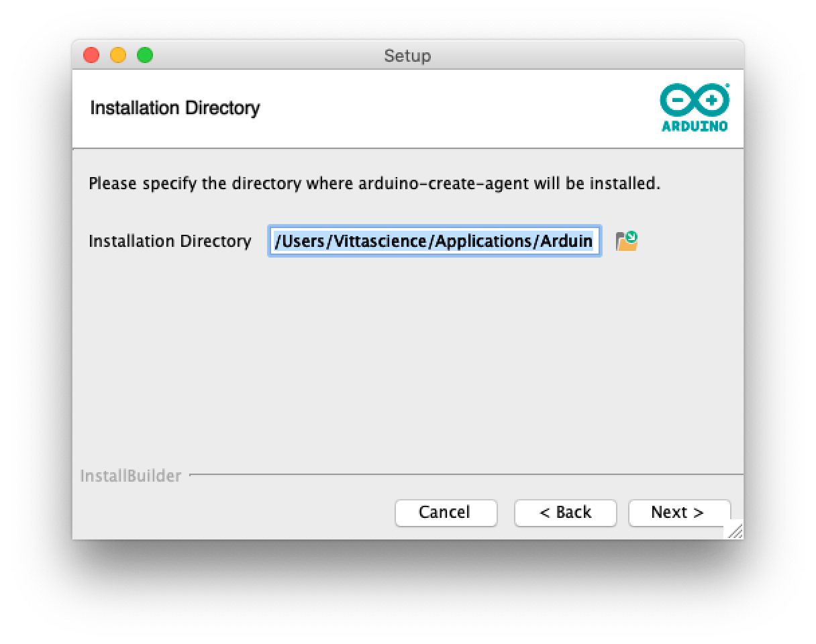The image size is (816, 644).
Task: Click the InstallBuilder label
Action: [131, 476]
